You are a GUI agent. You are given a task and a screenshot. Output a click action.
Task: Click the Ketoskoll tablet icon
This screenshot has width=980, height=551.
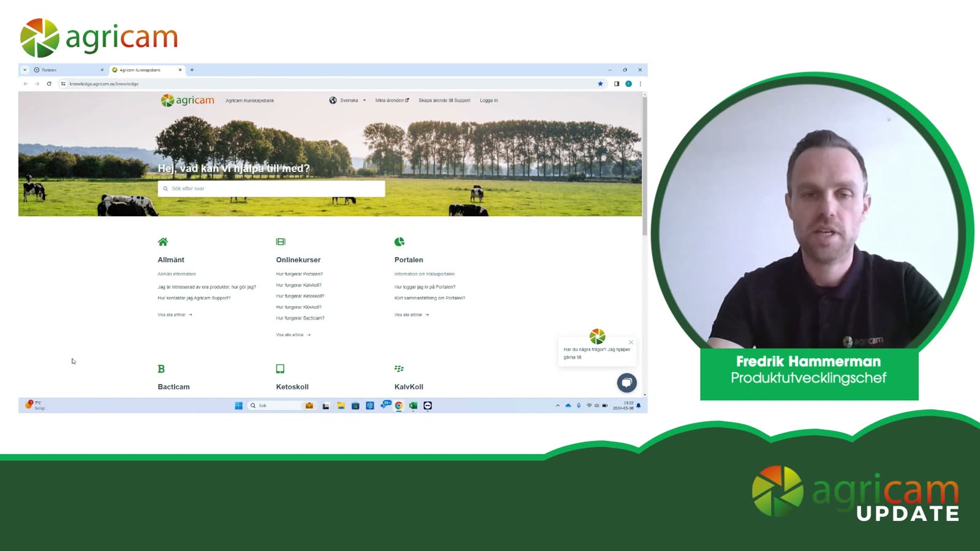coord(280,369)
